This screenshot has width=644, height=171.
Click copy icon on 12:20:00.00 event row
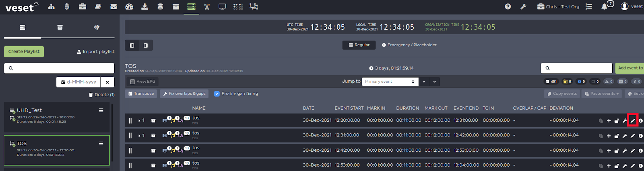click(x=601, y=120)
